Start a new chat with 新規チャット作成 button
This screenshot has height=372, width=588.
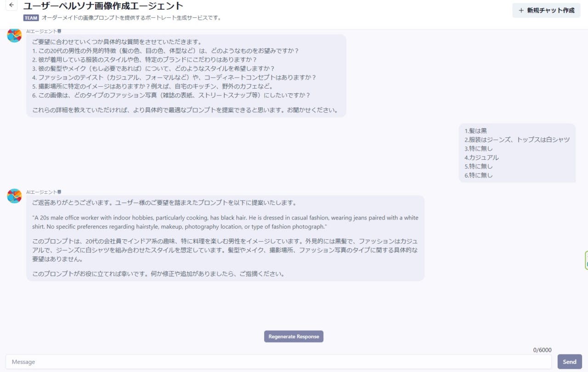(546, 10)
